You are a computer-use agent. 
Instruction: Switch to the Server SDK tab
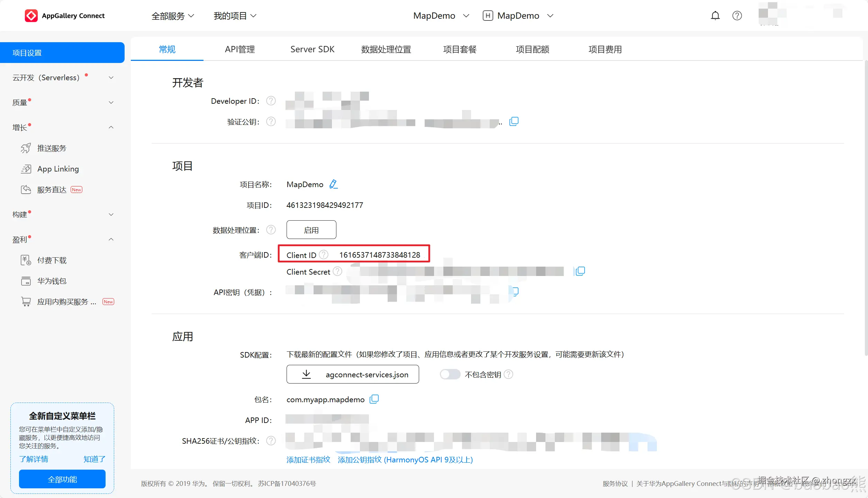312,49
